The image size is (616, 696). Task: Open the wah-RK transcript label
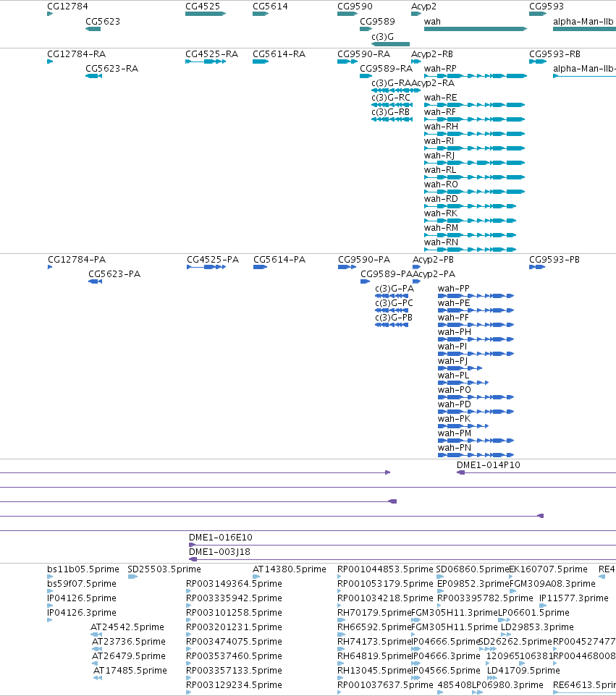coord(441,213)
